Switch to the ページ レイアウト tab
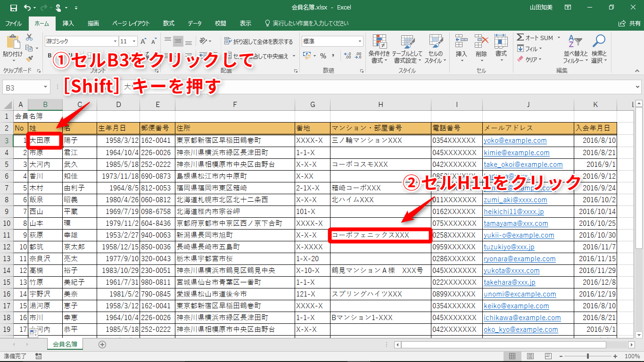Image resolution: width=644 pixels, height=362 pixels. coord(131,24)
